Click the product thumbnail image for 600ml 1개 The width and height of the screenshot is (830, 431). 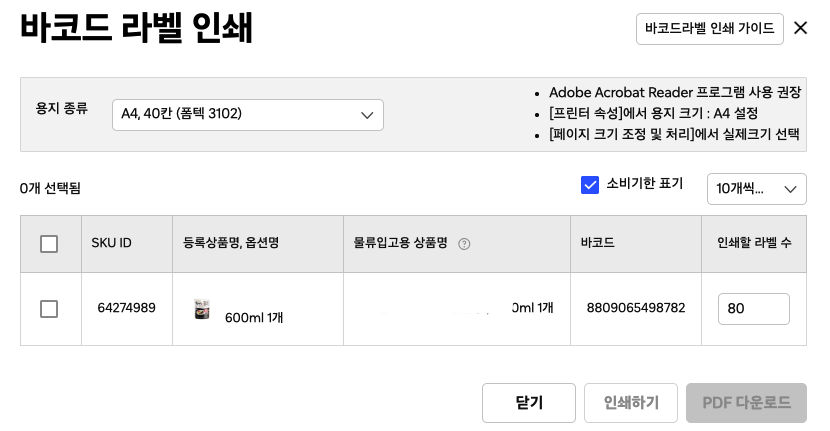(x=203, y=309)
